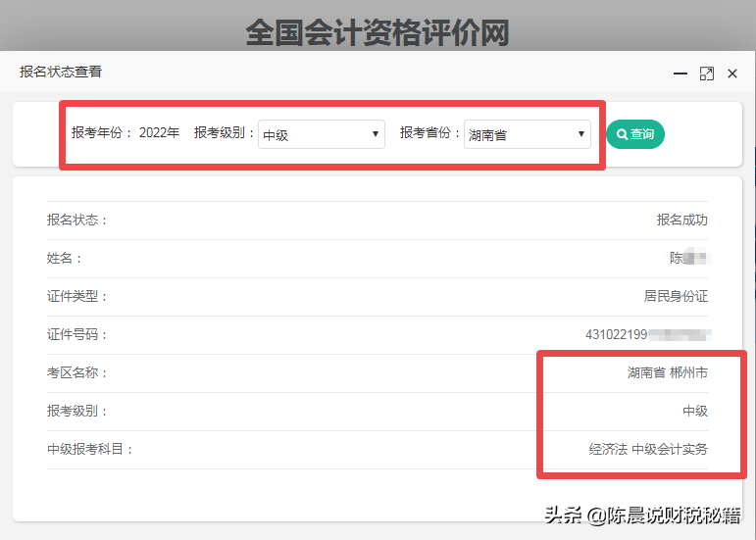Click the 全国会计资格评价网 page heading

pos(378,32)
